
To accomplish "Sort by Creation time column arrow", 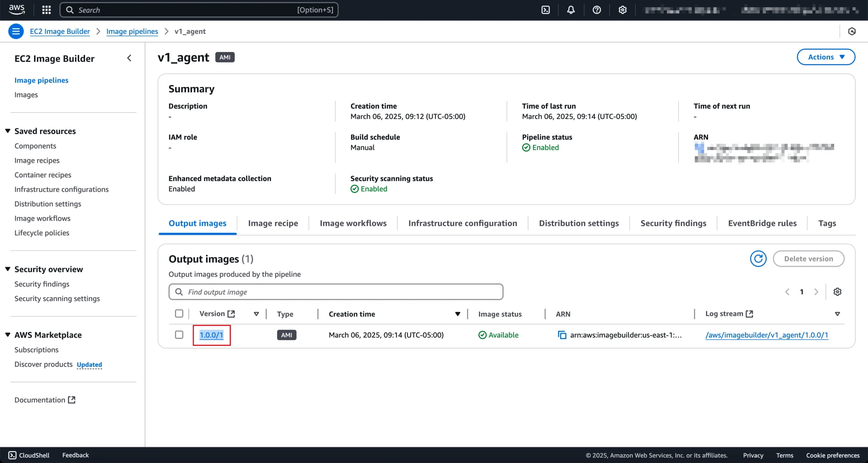I will (457, 314).
